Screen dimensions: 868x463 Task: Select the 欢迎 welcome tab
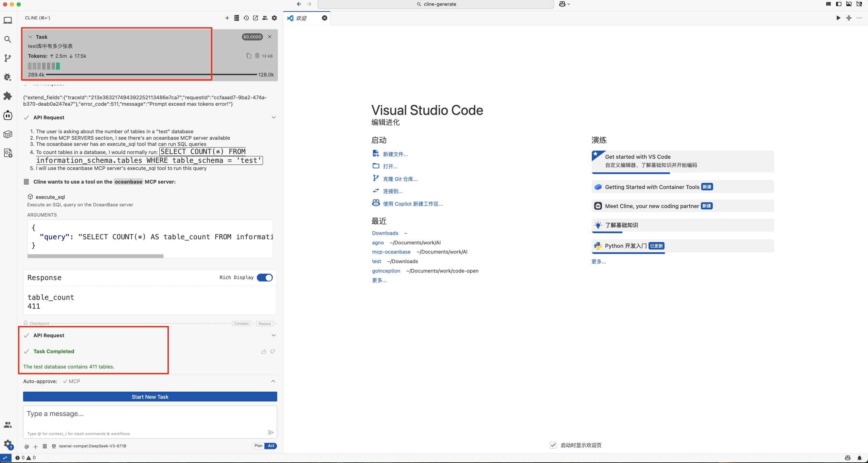pos(301,18)
